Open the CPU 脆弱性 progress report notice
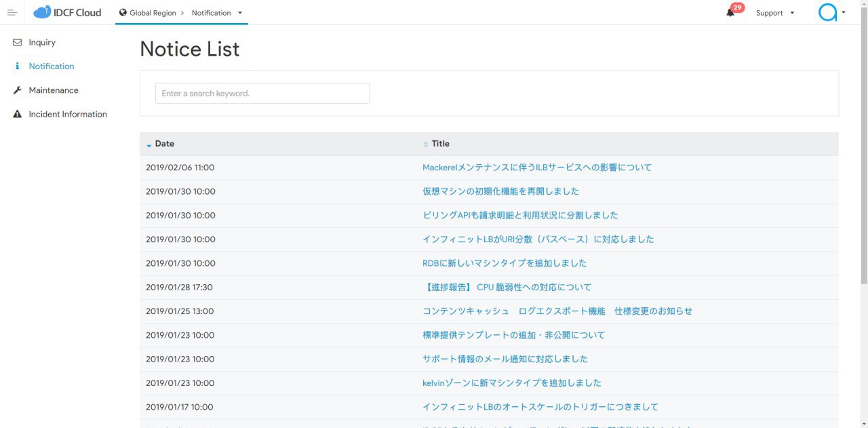The image size is (868, 428). point(507,287)
